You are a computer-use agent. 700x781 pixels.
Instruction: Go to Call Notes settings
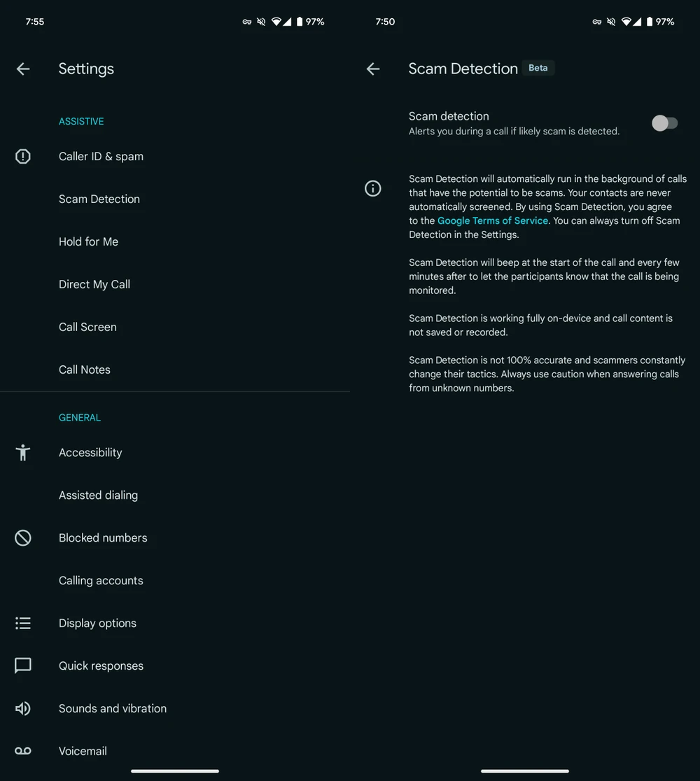tap(85, 370)
